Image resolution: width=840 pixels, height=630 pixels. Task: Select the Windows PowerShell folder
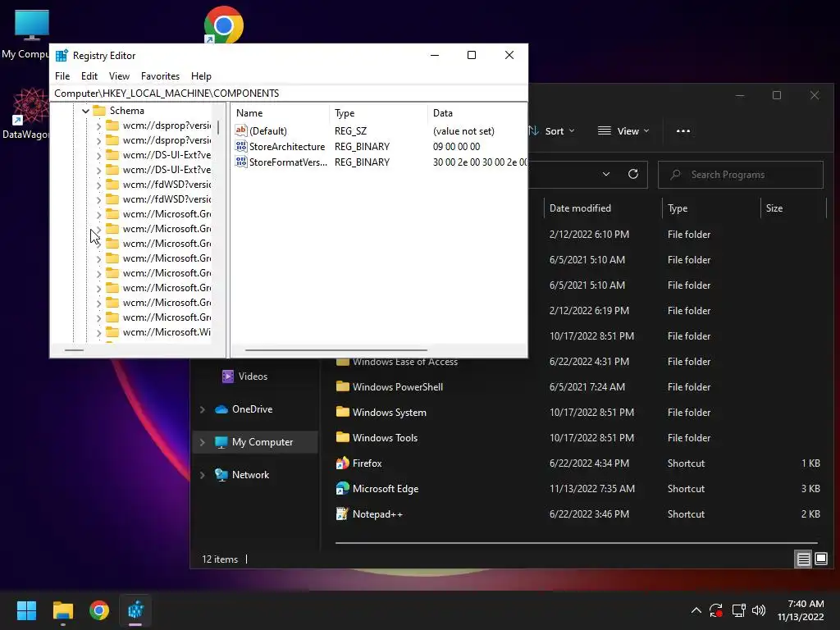397,387
